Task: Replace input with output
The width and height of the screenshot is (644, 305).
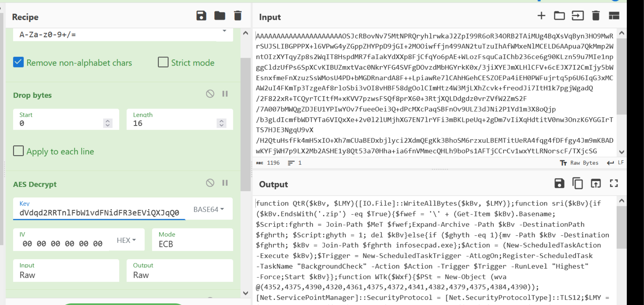Action: [x=596, y=183]
